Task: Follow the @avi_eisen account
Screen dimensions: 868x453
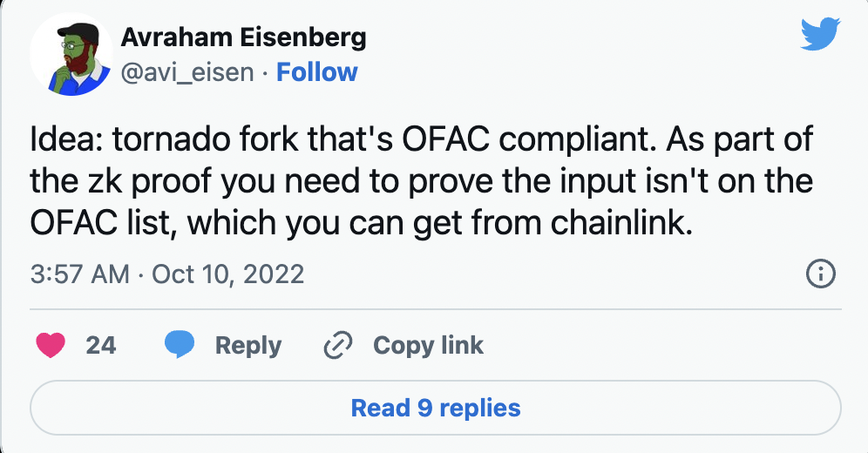Action: pos(316,72)
